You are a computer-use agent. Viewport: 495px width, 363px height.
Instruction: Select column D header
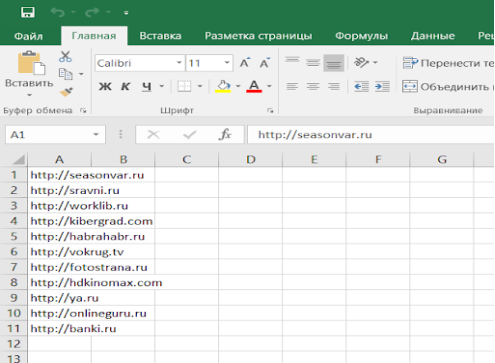251,159
